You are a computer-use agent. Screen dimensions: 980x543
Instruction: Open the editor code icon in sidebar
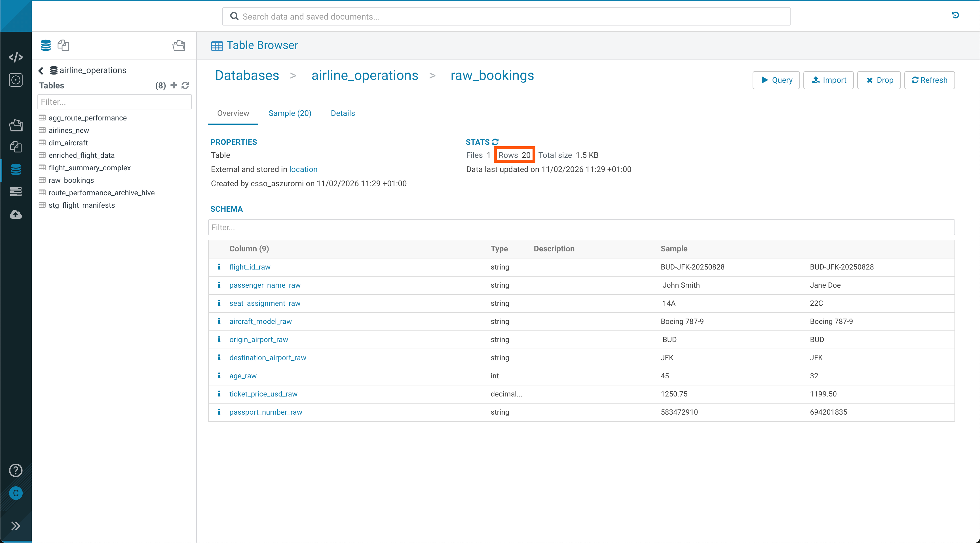pos(16,57)
